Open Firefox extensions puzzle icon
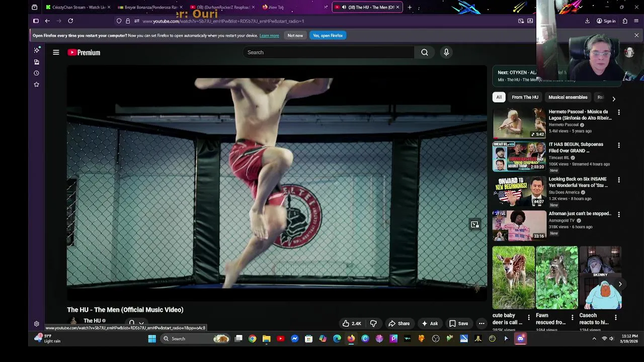Screen dimensions: 644x362 (625, 21)
